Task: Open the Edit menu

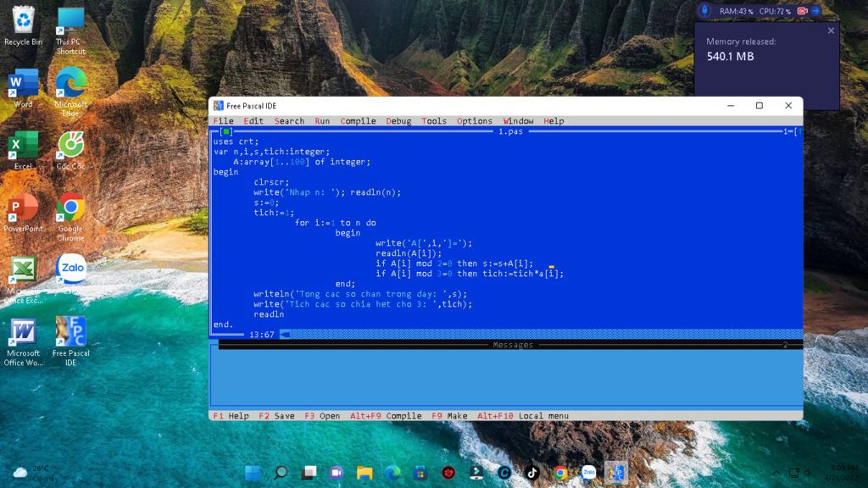Action: coord(253,121)
